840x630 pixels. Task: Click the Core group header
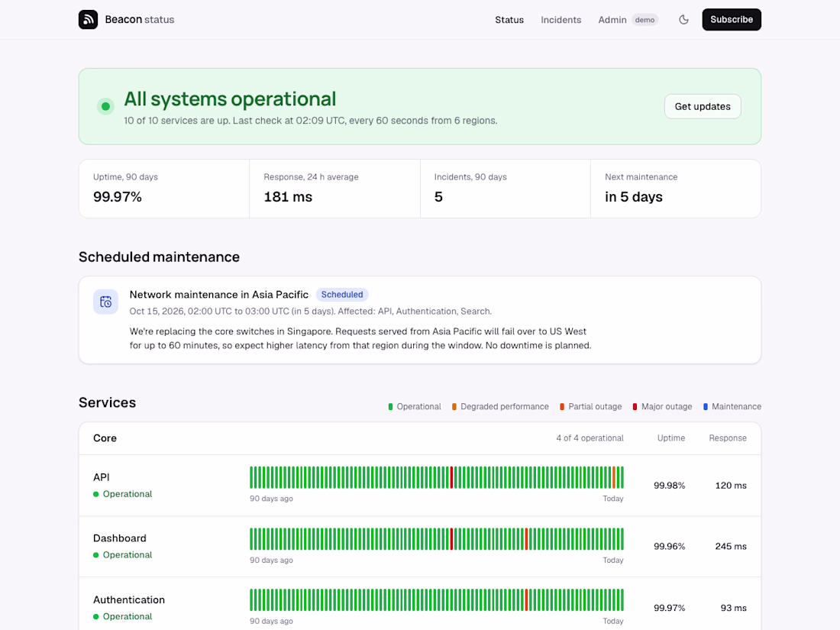coord(105,438)
